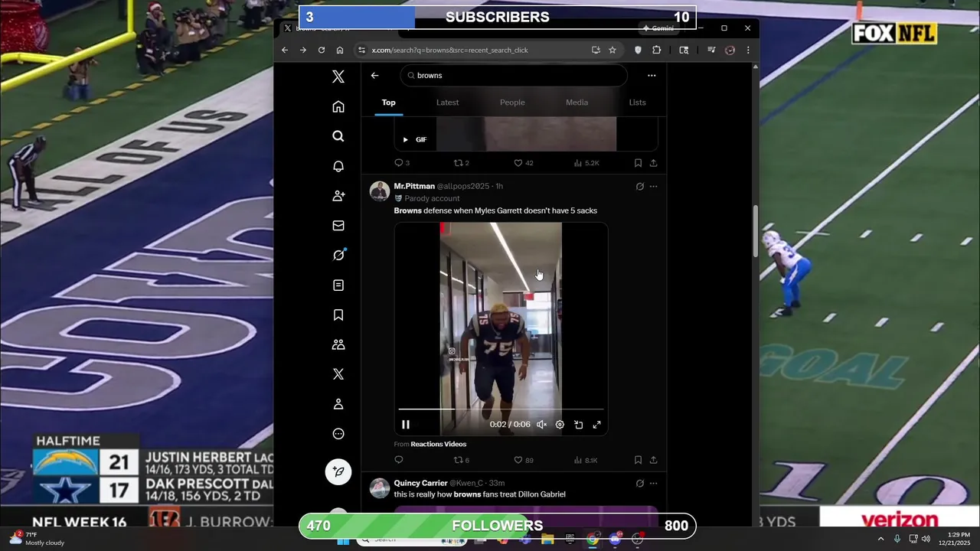The height and width of the screenshot is (551, 980).
Task: Click the browser back button
Action: tap(285, 50)
